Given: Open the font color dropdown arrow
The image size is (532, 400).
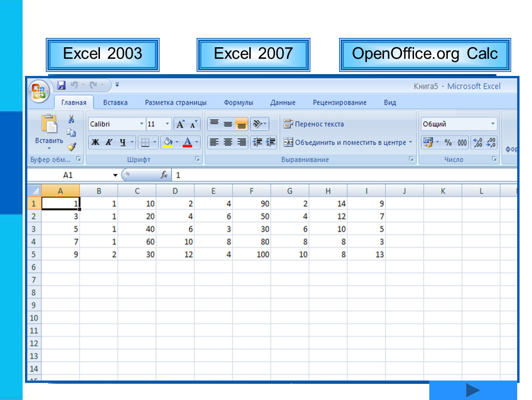Looking at the screenshot, I should pos(197,142).
